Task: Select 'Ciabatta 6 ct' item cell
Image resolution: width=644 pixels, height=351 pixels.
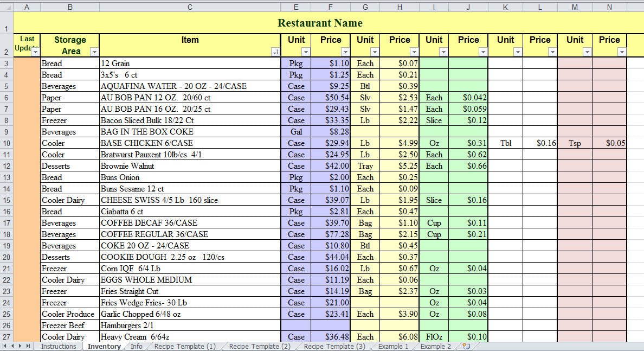Action: (x=190, y=211)
